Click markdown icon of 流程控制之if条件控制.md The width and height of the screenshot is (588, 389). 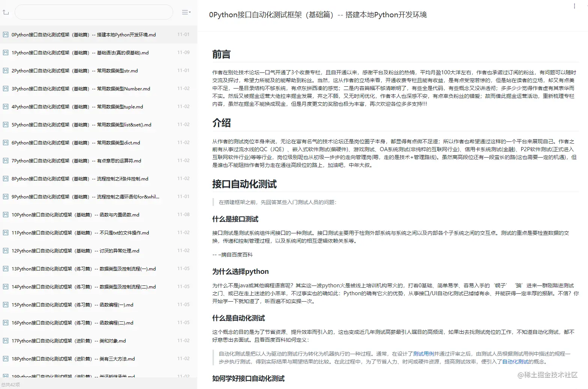coord(6,179)
